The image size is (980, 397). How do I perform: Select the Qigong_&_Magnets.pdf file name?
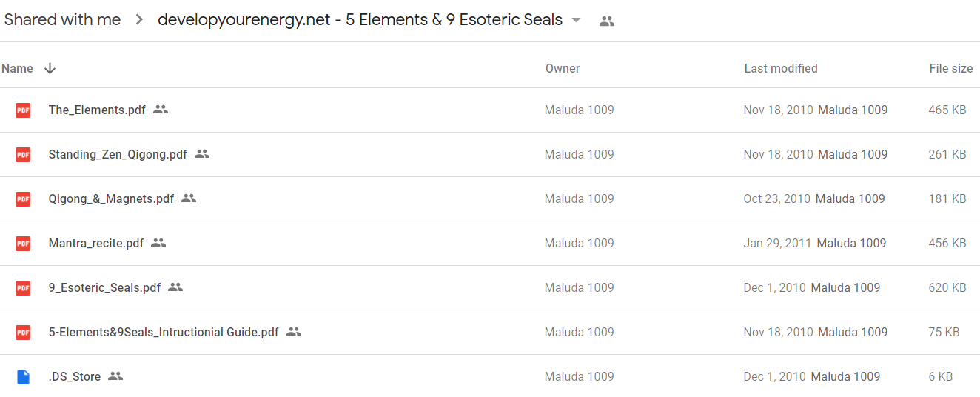pyautogui.click(x=111, y=198)
